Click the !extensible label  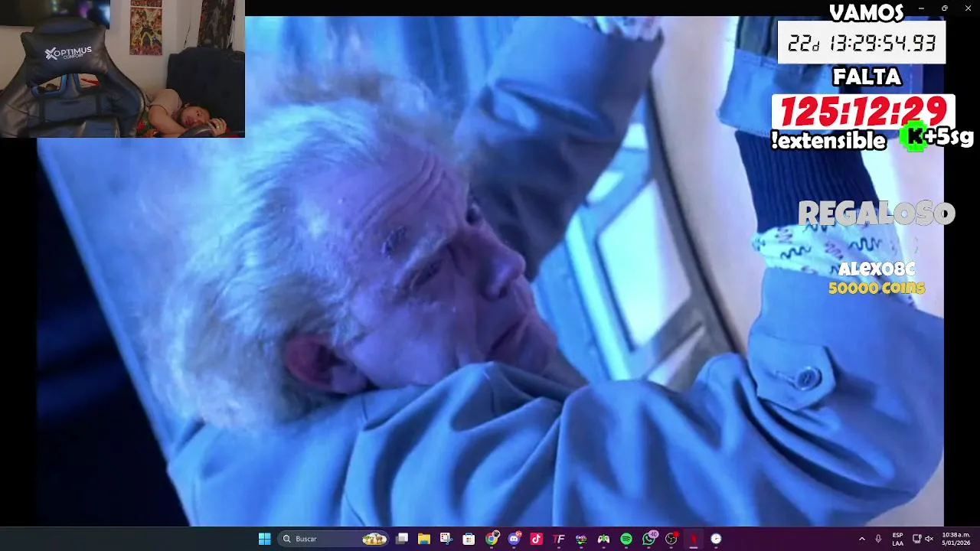pyautogui.click(x=828, y=140)
